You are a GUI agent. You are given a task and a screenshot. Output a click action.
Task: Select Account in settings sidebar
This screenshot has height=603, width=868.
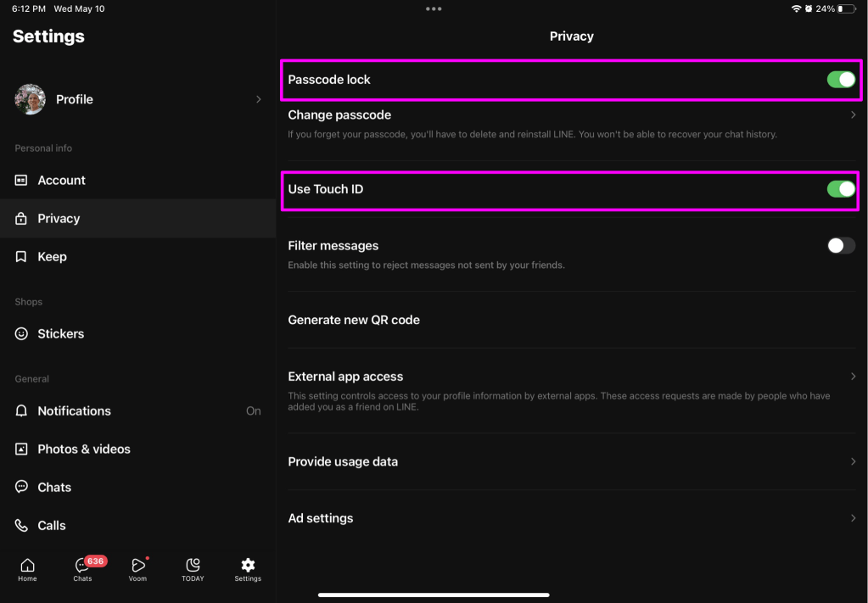point(61,181)
